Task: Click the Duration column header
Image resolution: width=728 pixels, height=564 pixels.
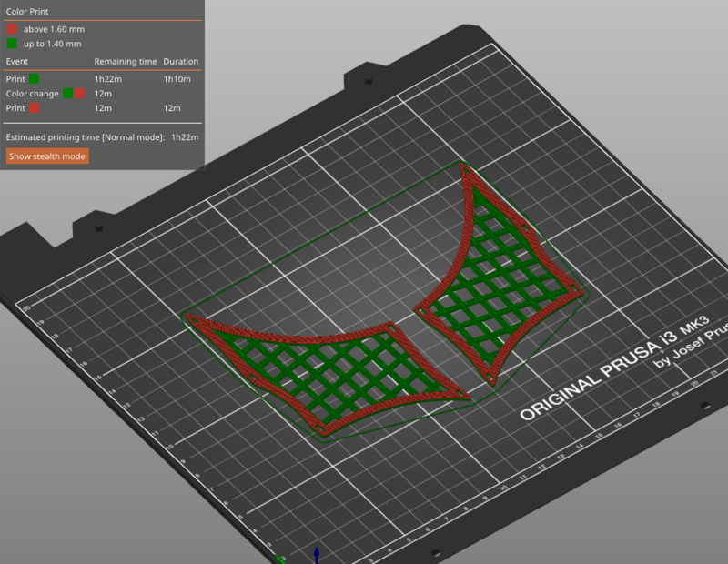Action: click(x=180, y=62)
